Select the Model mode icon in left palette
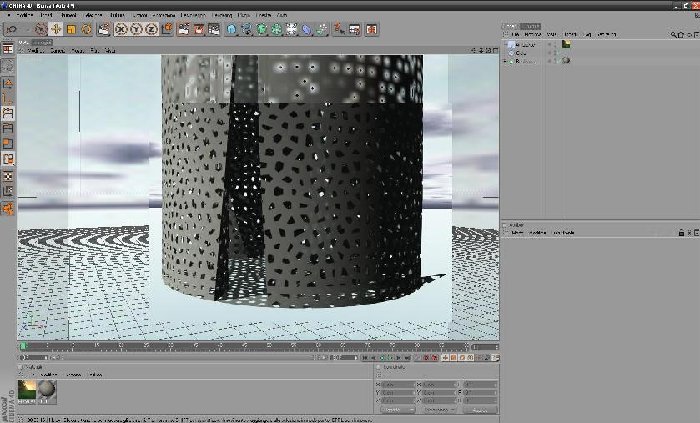The width and height of the screenshot is (700, 423). click(8, 83)
